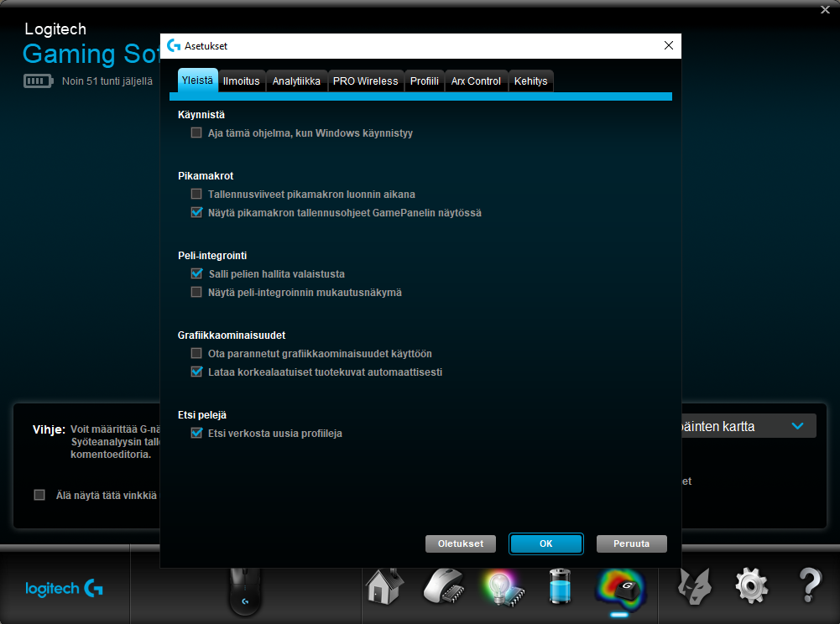Check 'Älä näytä tätä vinkkiä' in main window
Screen dimensions: 840x624
point(39,495)
